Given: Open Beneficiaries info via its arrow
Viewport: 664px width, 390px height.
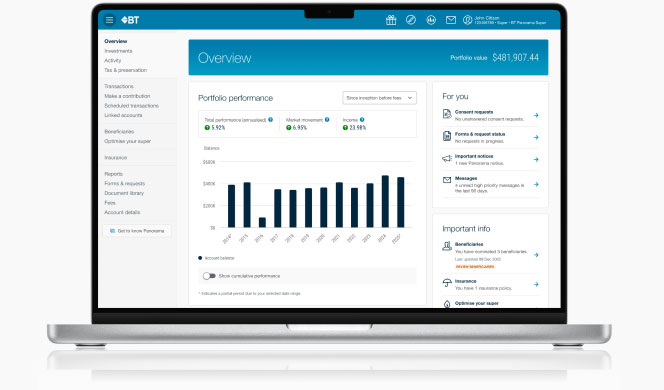Looking at the screenshot, I should click(536, 255).
